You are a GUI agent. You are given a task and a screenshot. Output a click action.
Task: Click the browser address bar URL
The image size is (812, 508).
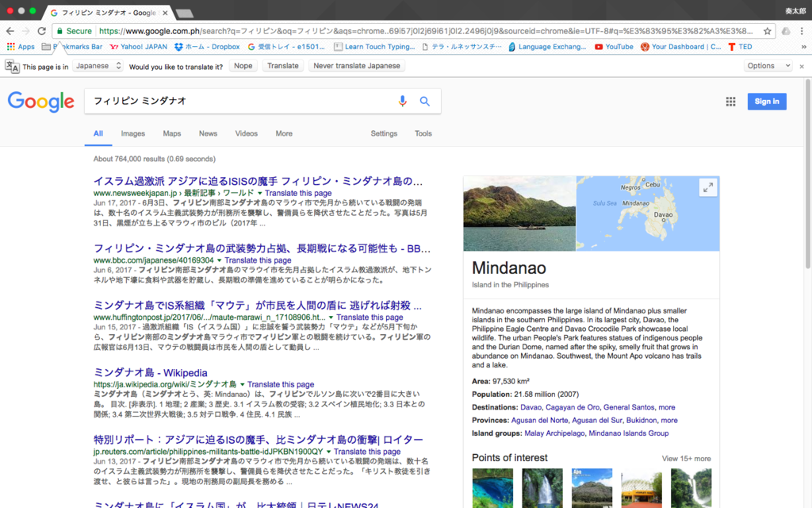tap(426, 31)
